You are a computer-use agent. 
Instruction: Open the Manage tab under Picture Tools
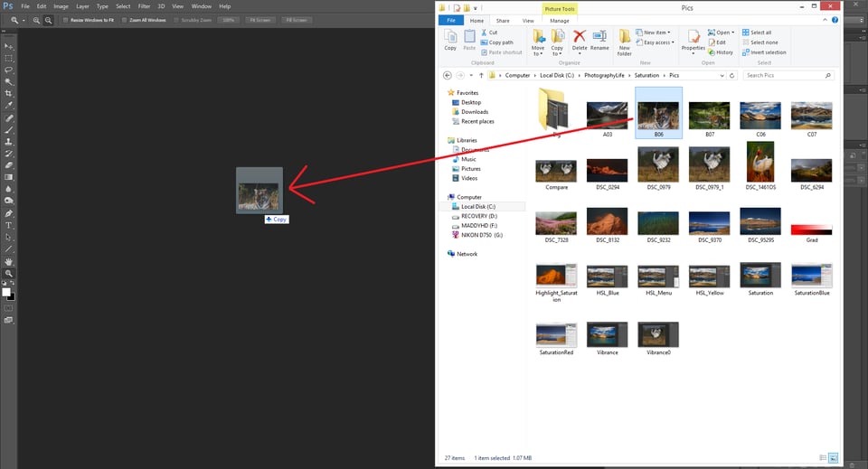[559, 21]
